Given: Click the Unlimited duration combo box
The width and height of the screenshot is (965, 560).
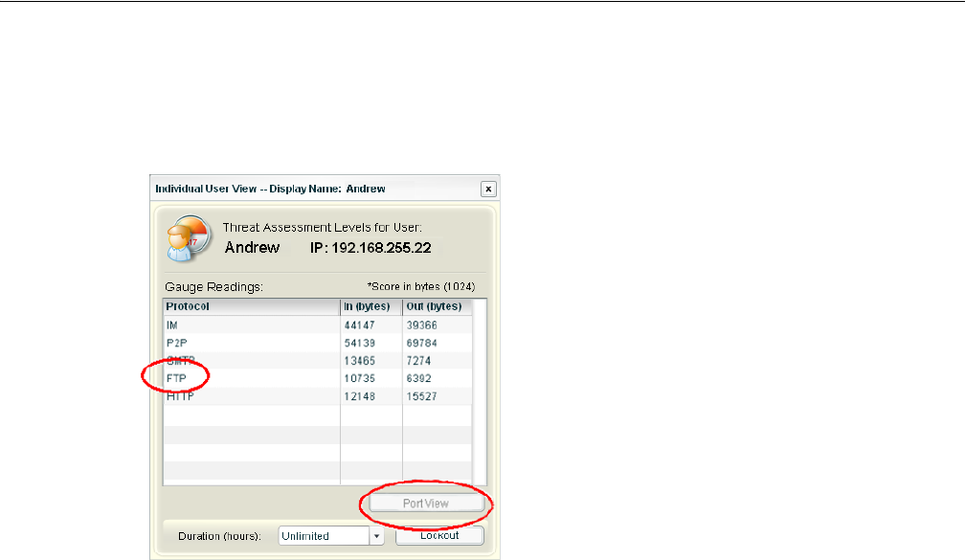Looking at the screenshot, I should pos(324,536).
